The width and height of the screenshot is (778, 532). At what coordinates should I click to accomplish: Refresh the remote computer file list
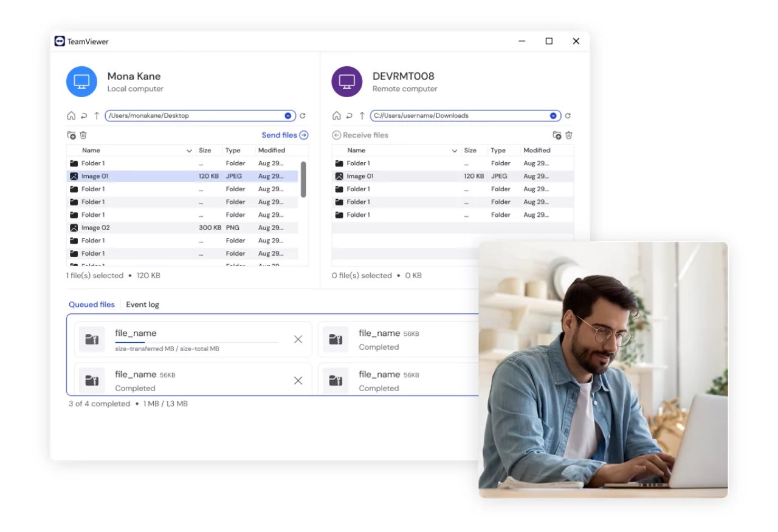568,115
